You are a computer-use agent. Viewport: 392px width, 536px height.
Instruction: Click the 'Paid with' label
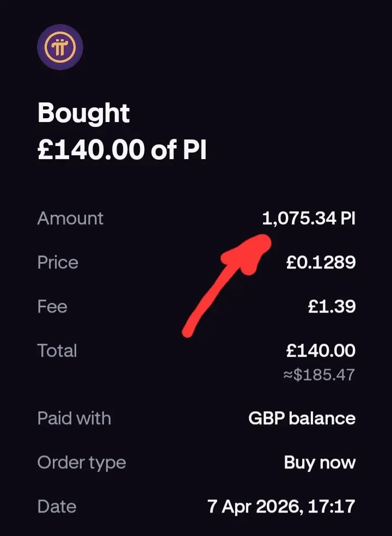pyautogui.click(x=74, y=418)
